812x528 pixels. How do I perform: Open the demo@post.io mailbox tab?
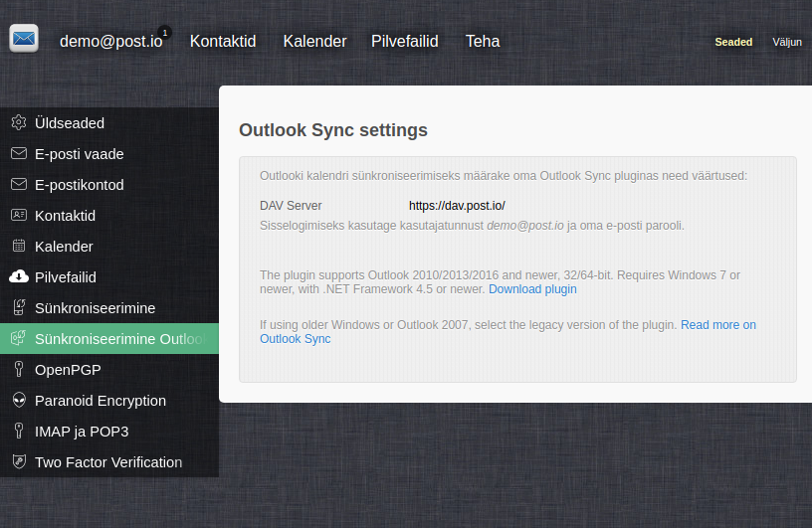(110, 42)
